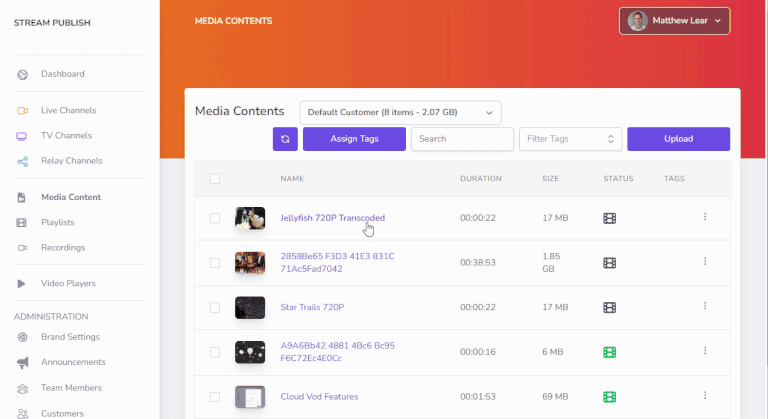Open Recordings section
Screen dimensions: 768x419
(x=63, y=247)
